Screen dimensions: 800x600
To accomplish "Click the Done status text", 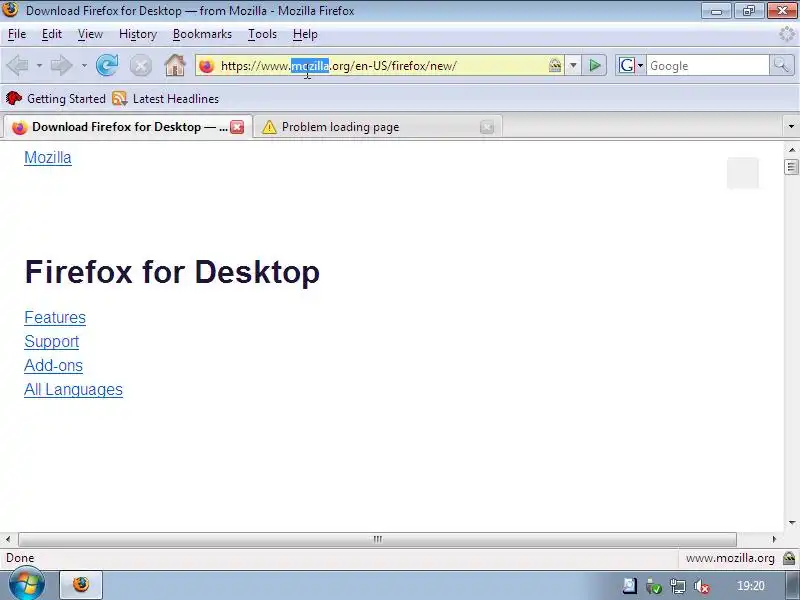I will point(20,558).
